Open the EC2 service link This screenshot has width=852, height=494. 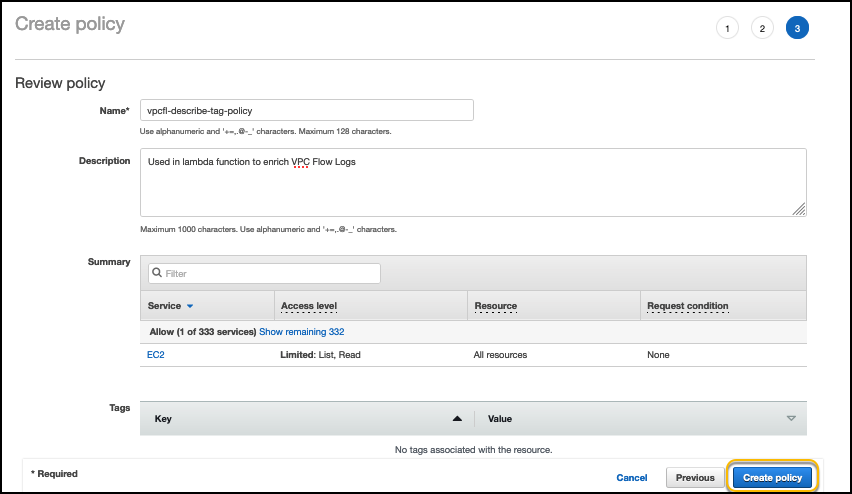pos(155,355)
